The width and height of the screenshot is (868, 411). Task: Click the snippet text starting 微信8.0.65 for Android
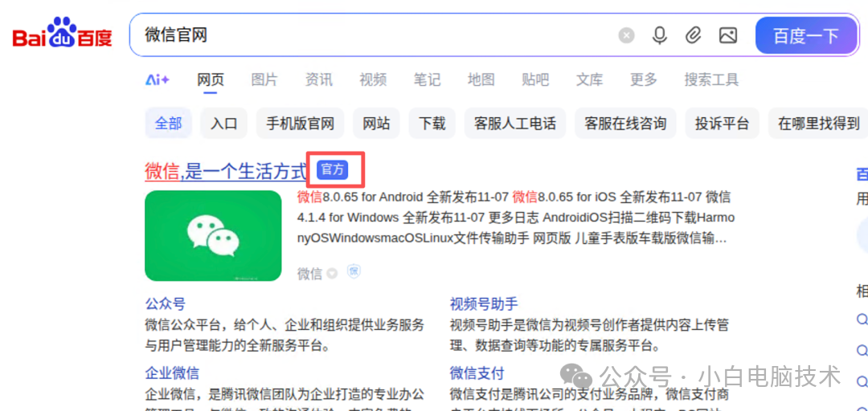[x=516, y=218]
